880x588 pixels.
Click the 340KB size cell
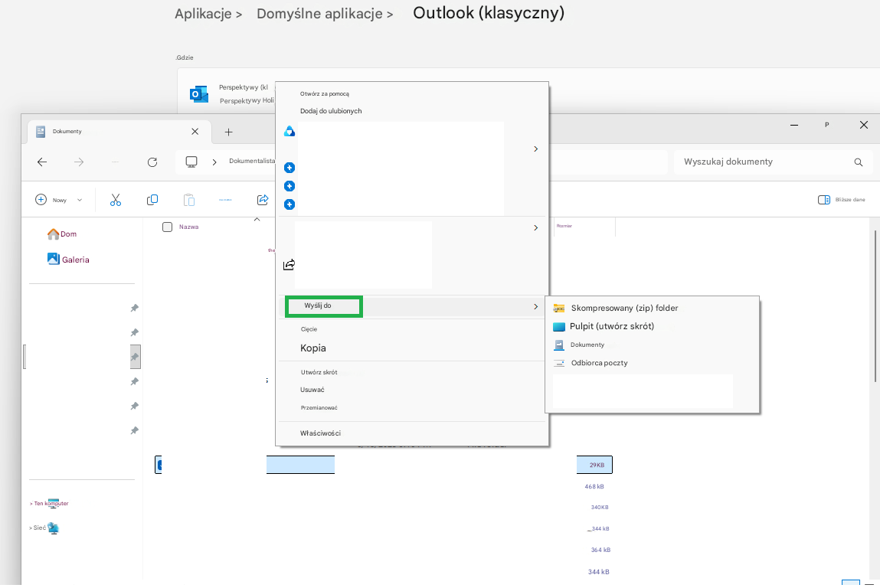[600, 507]
